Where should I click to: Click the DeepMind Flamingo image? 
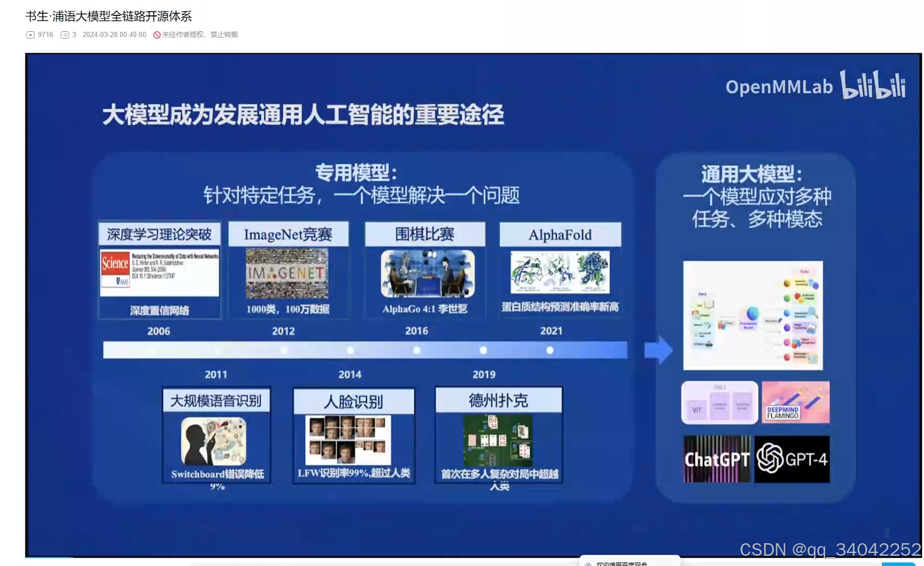coord(796,402)
